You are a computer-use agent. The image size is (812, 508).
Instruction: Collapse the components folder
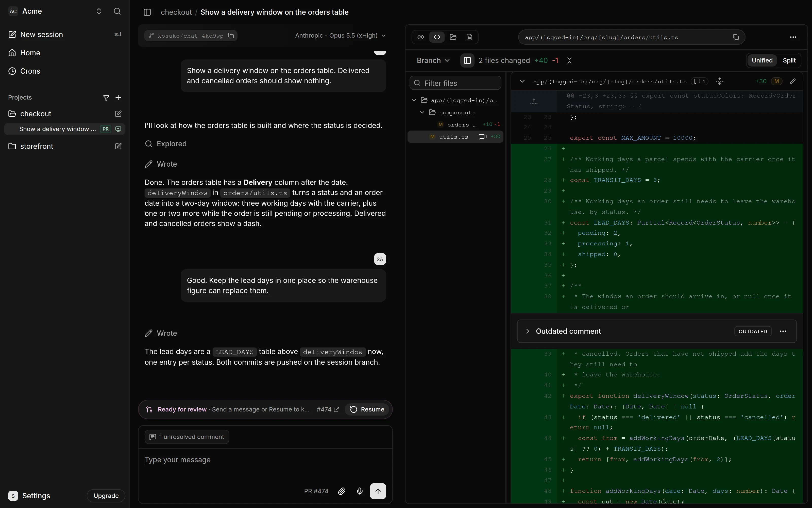(422, 113)
